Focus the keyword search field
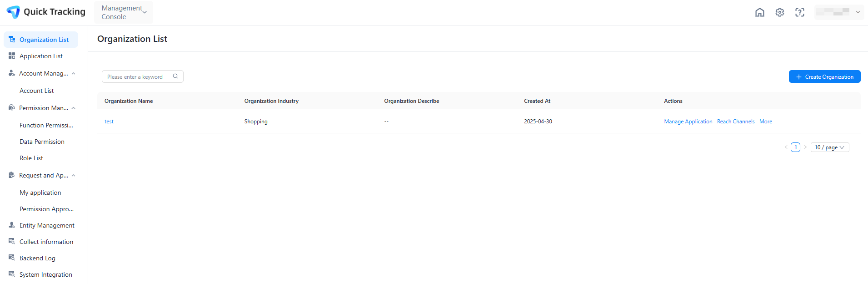868x284 pixels. click(143, 76)
